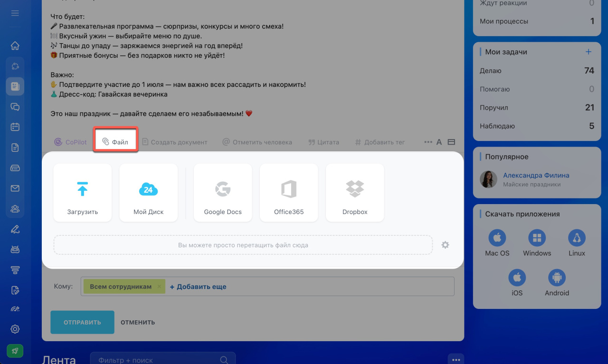Open the collaboration circles sidebar icon
This screenshot has width=608, height=364.
[x=15, y=66]
